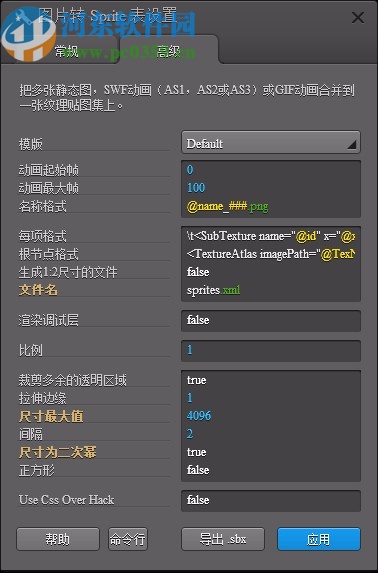
Task: Close the Sprite sheet settings dialog
Action: pos(358,17)
